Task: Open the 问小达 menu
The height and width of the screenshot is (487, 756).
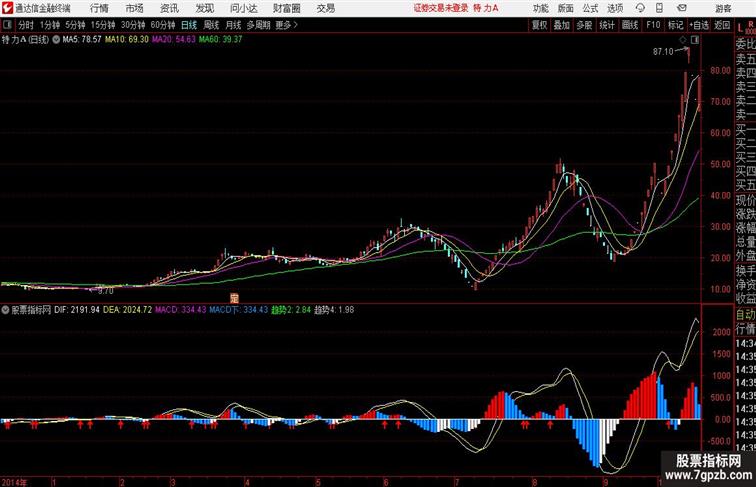Action: (x=243, y=8)
